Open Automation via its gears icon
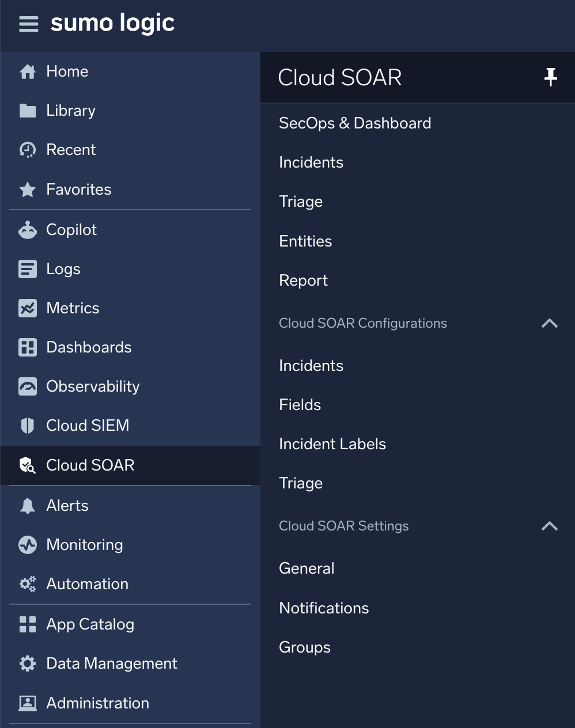575x728 pixels. click(x=28, y=583)
